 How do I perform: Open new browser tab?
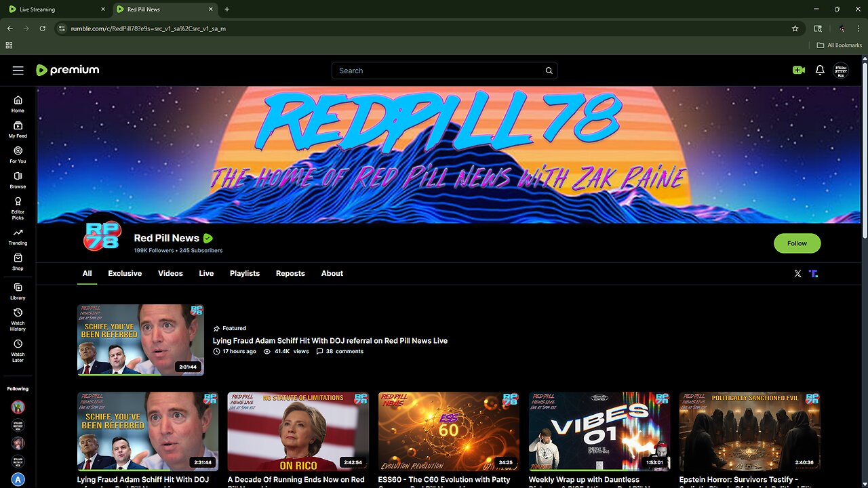pyautogui.click(x=226, y=9)
